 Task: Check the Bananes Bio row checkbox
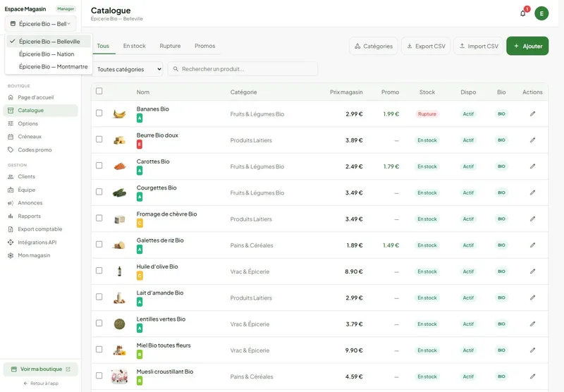99,113
